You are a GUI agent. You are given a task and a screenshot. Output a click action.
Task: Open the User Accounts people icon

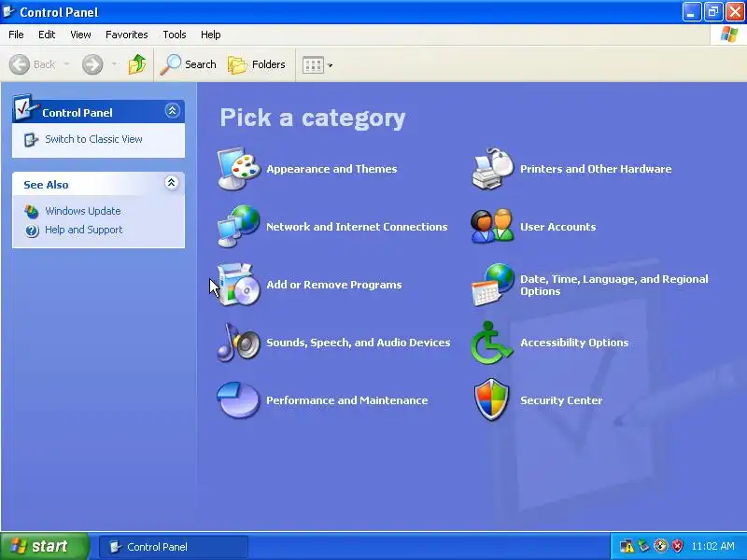[x=493, y=226]
